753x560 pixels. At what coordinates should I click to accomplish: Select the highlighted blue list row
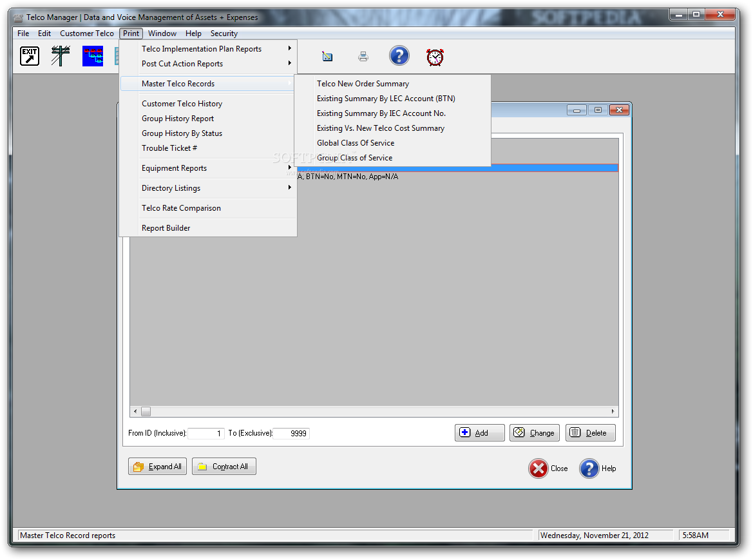click(x=457, y=168)
